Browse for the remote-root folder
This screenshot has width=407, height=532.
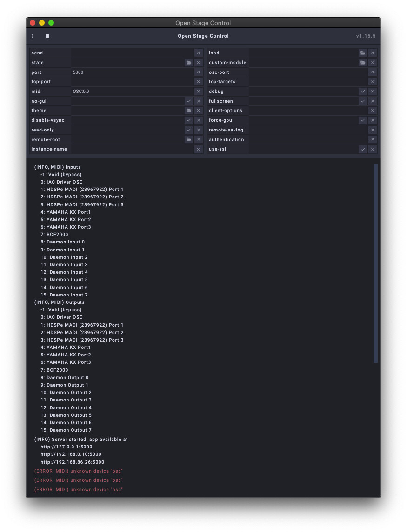(x=188, y=139)
